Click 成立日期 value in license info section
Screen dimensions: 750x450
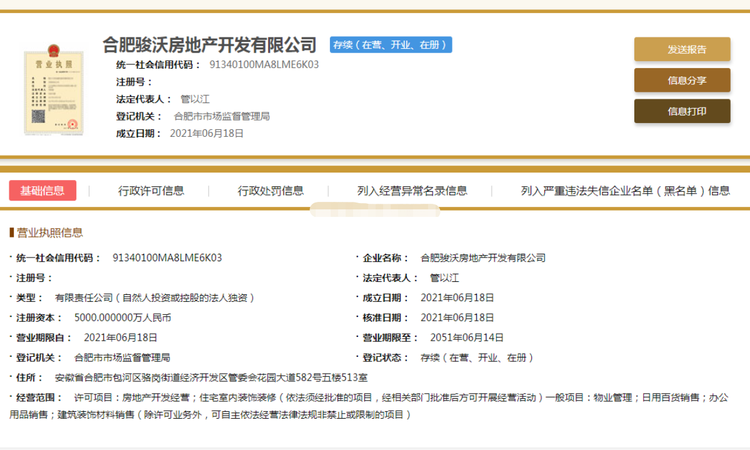tap(457, 298)
